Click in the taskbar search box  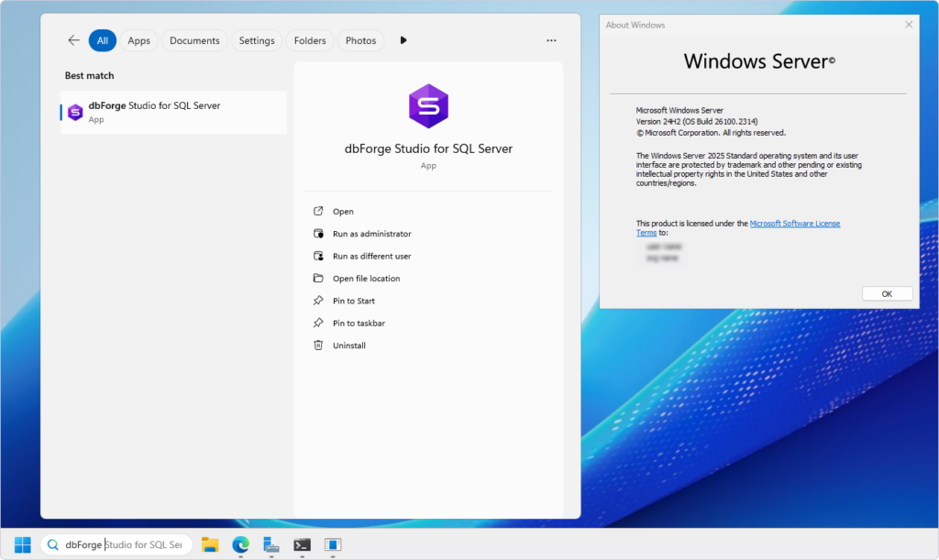pos(116,544)
